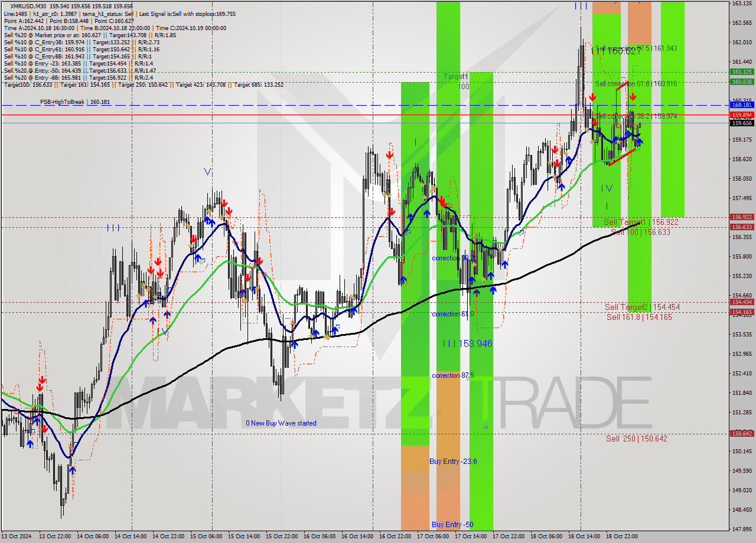Click the '16 Oct 06:00' time axis label
This screenshot has width=756, height=543.
[x=319, y=537]
